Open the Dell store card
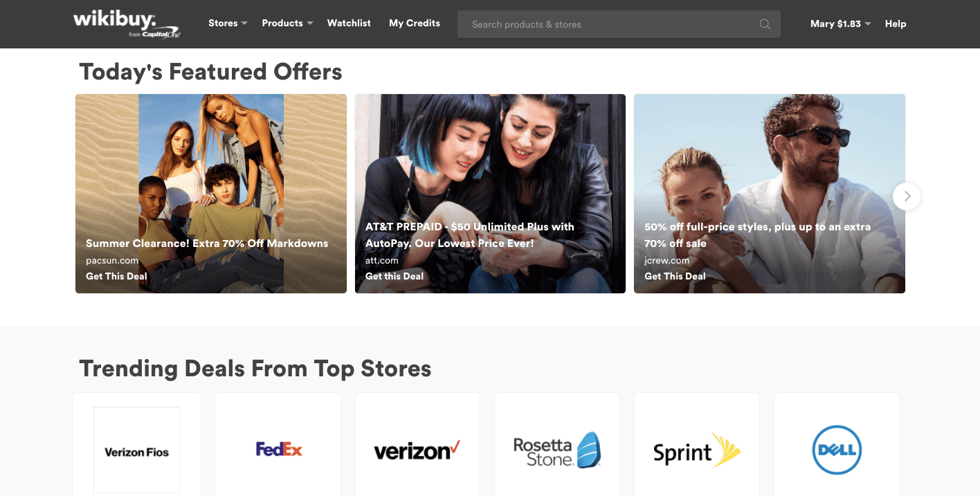The height and width of the screenshot is (496, 980). [x=837, y=444]
